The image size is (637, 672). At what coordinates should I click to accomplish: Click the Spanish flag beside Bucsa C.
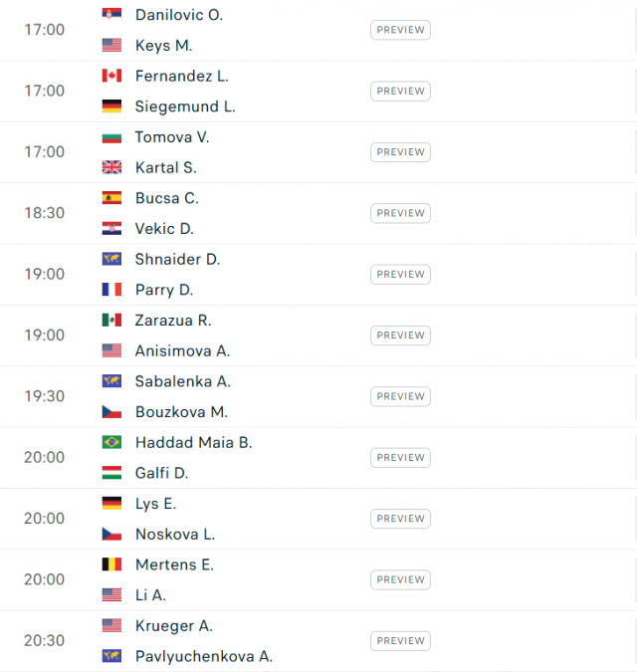(x=111, y=198)
